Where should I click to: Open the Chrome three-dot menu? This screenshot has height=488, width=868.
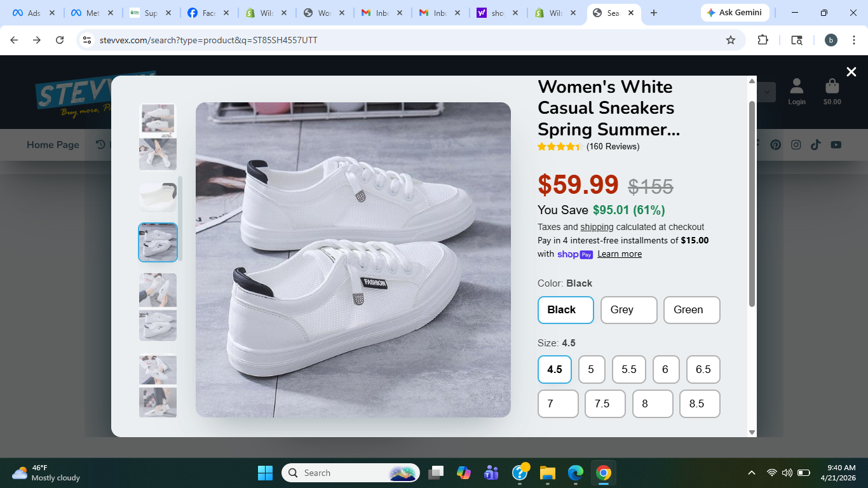pos(853,40)
